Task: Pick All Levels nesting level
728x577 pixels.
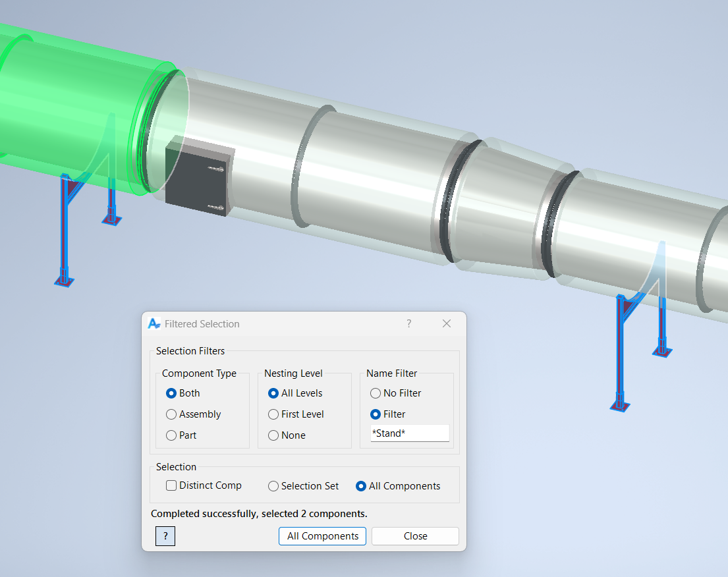Action: pos(273,393)
